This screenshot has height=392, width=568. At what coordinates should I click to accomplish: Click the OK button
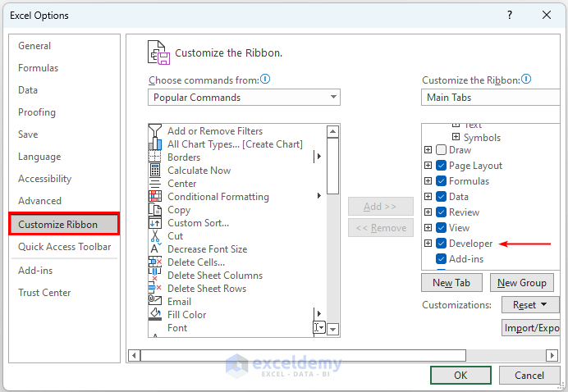[x=460, y=376]
